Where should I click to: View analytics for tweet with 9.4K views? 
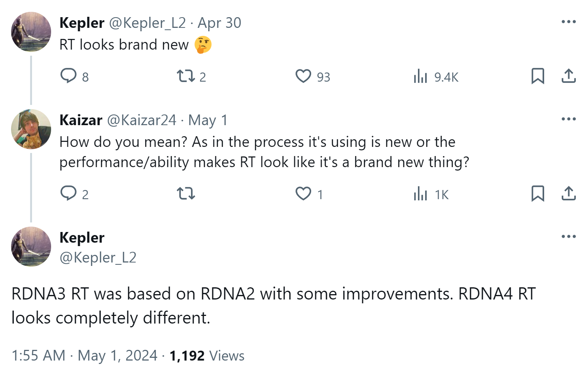click(420, 76)
